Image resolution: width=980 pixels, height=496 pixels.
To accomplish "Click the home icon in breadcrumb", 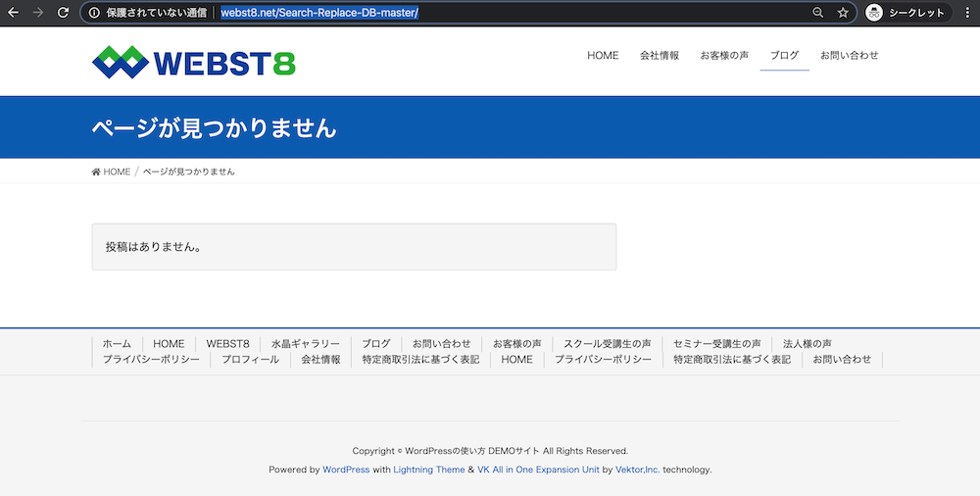I will (x=96, y=172).
